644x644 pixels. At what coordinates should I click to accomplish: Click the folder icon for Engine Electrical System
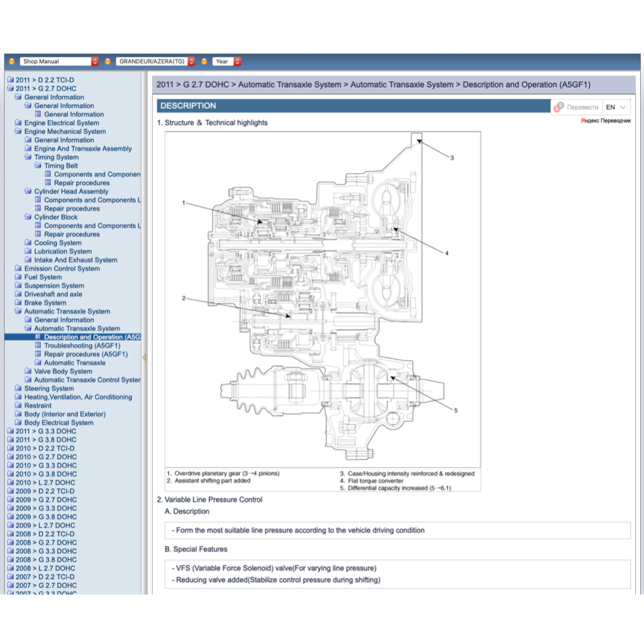19,123
